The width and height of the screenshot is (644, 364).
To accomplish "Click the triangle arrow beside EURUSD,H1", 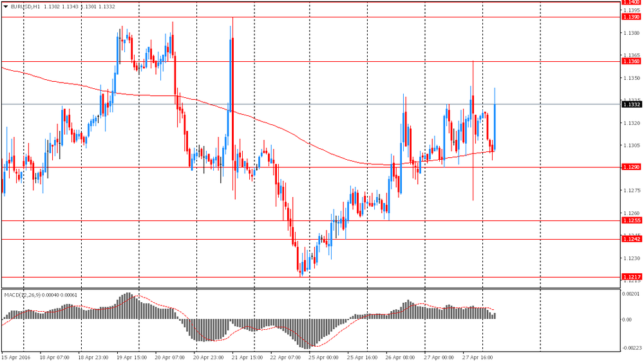I will [6, 6].
